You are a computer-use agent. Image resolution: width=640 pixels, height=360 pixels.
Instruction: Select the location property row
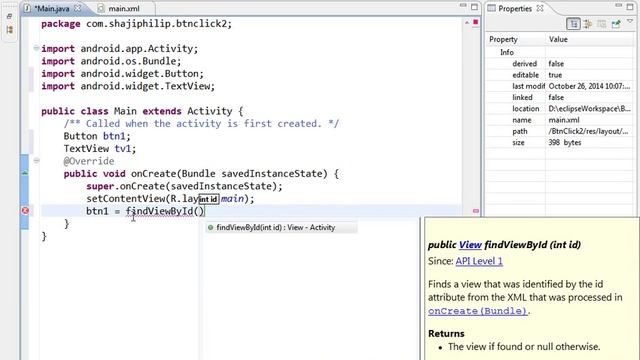coord(559,109)
